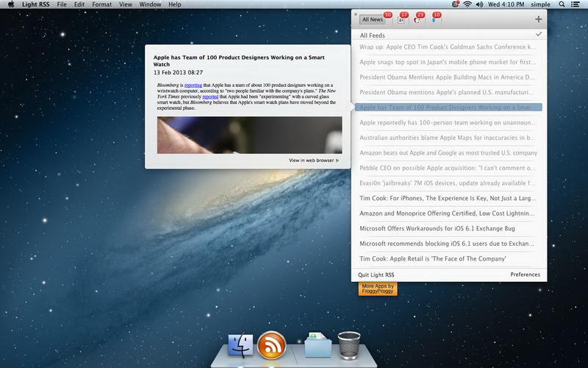Open the blue feed icon with badge 10
Screen dimensions: 588x368
click(x=435, y=19)
